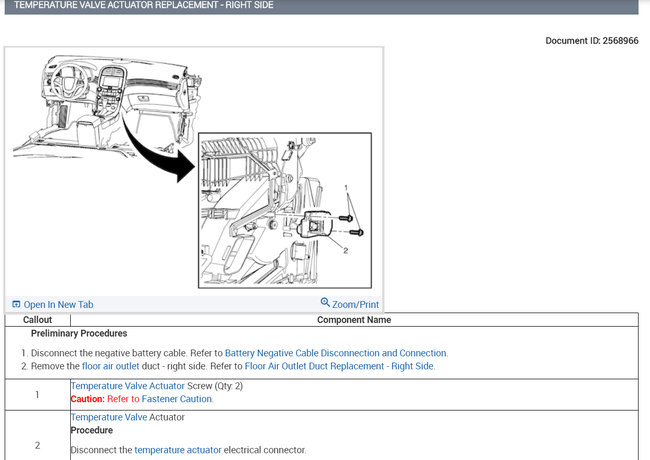
Task: Click the Zoom/Print magnifier icon
Action: click(x=325, y=302)
